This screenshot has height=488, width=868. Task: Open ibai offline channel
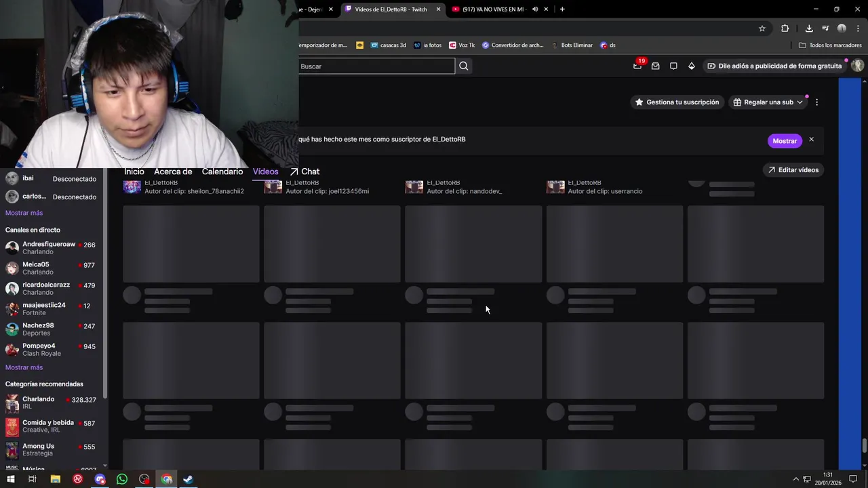click(52, 179)
